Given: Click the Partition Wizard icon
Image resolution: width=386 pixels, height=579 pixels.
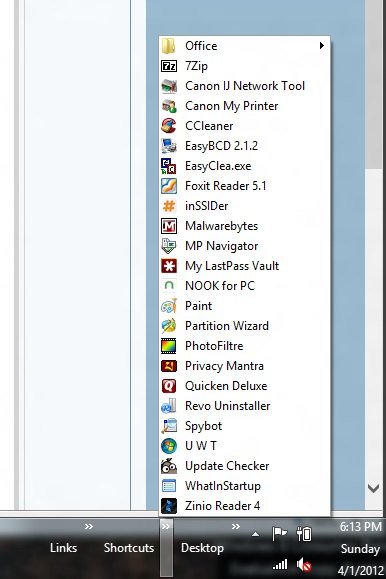Looking at the screenshot, I should click(169, 326).
